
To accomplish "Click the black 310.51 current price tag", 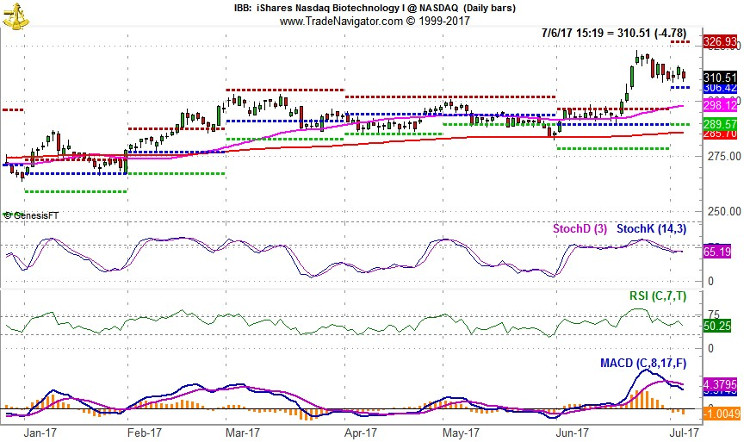I will point(721,77).
